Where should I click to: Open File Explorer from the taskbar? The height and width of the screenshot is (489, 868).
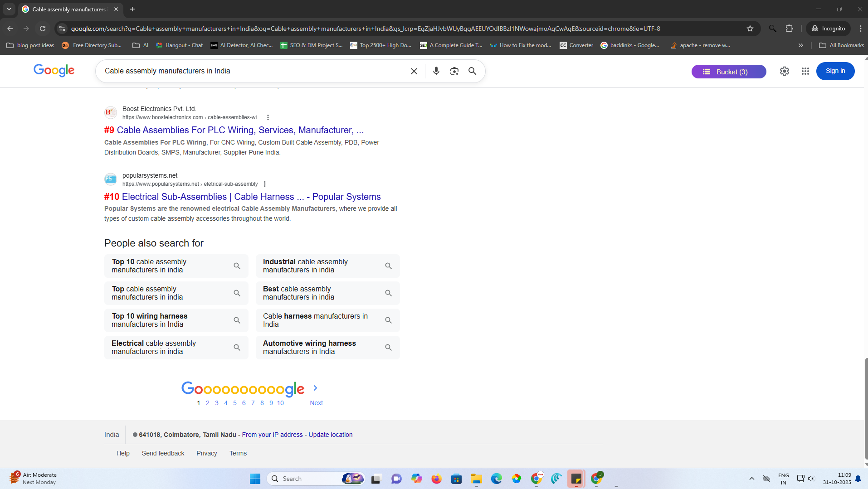pos(476,479)
